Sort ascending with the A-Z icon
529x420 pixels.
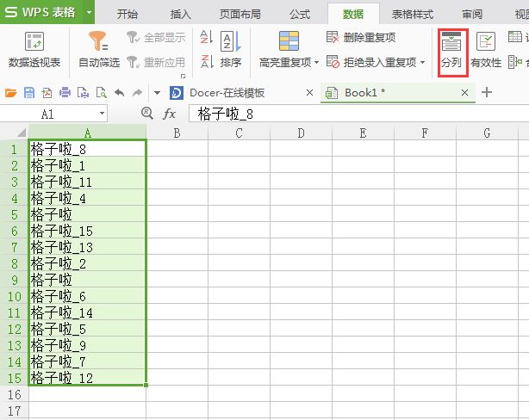pyautogui.click(x=206, y=37)
